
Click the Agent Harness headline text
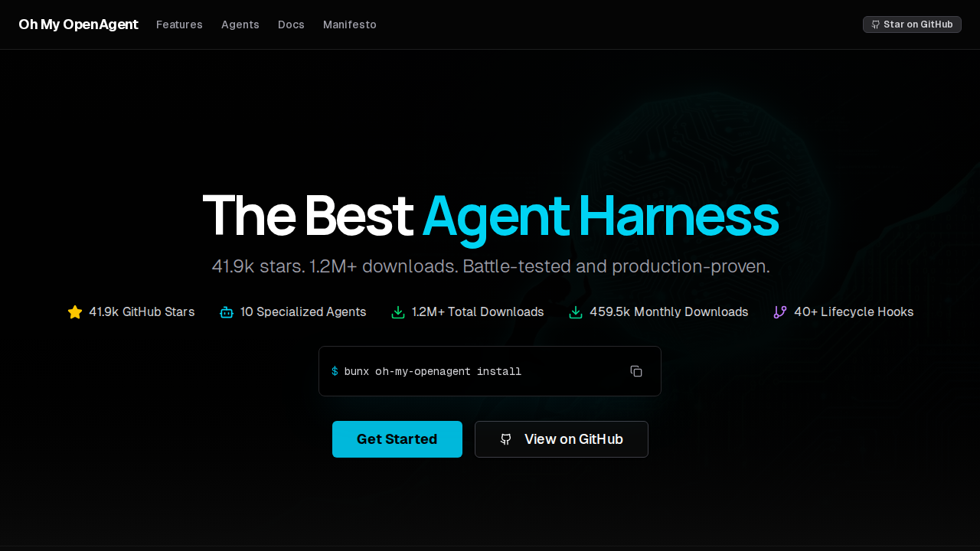click(599, 217)
